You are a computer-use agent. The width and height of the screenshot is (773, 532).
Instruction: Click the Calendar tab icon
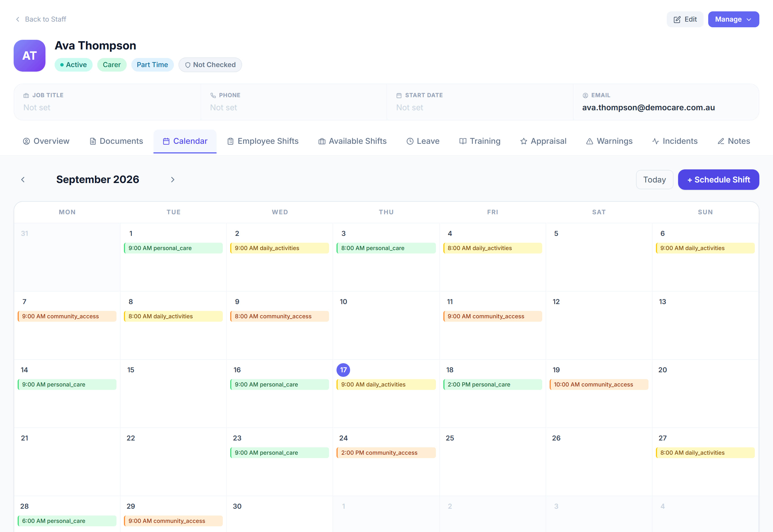[x=166, y=141]
